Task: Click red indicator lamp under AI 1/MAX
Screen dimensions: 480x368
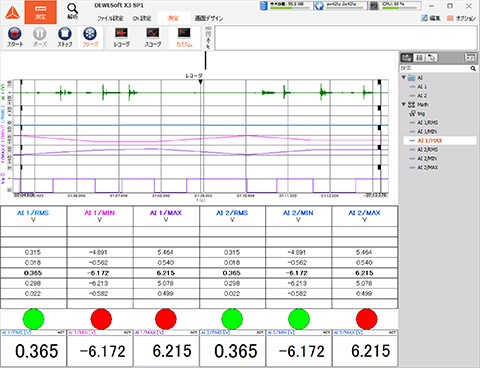Action: 166,319
